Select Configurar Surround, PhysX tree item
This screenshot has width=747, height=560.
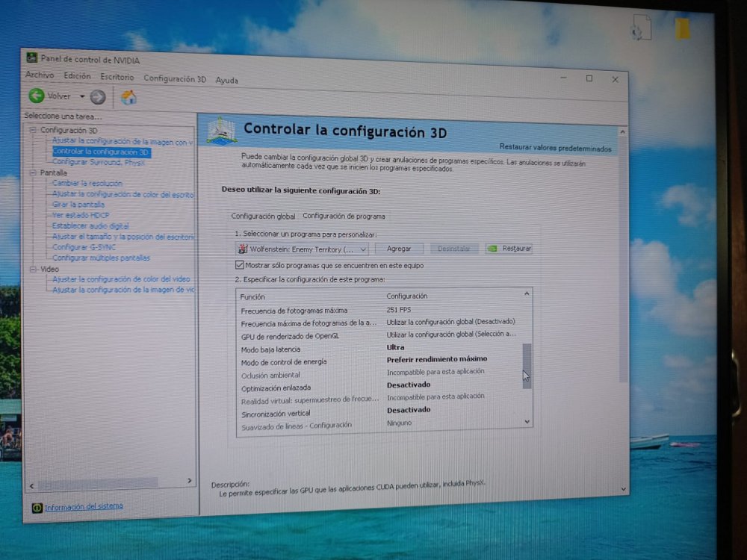click(x=99, y=162)
